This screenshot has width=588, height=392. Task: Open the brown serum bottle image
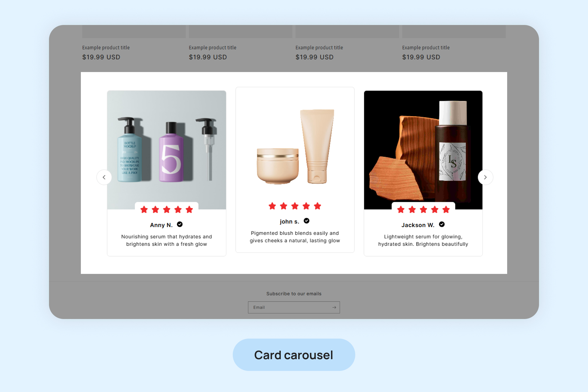coord(423,150)
